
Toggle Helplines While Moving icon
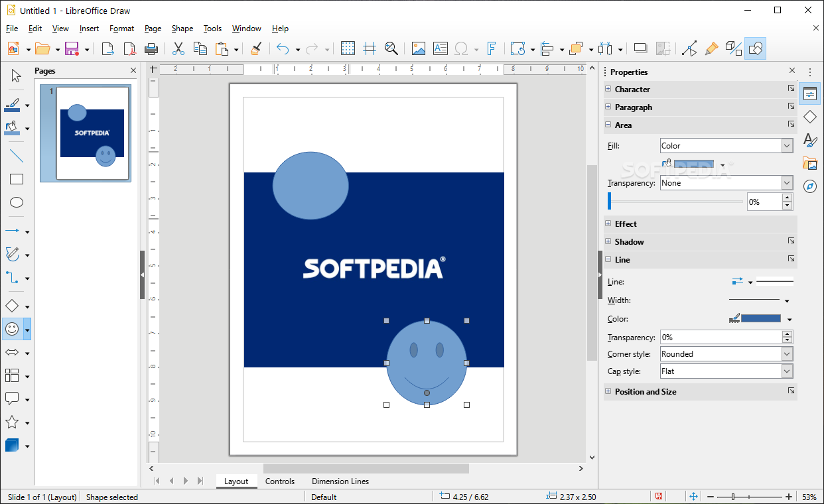click(370, 48)
